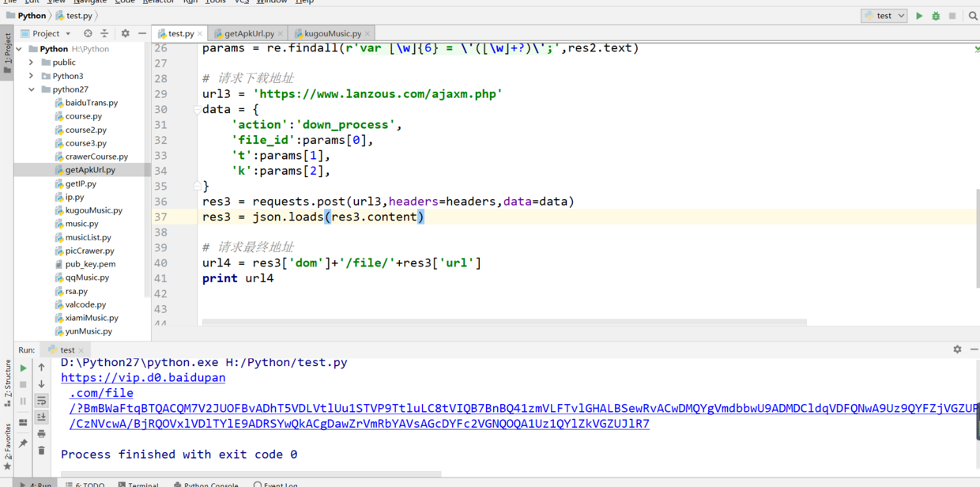Viewport: 980px width, 487px height.
Task: Run the 'test' configuration with green play button
Action: [x=919, y=16]
